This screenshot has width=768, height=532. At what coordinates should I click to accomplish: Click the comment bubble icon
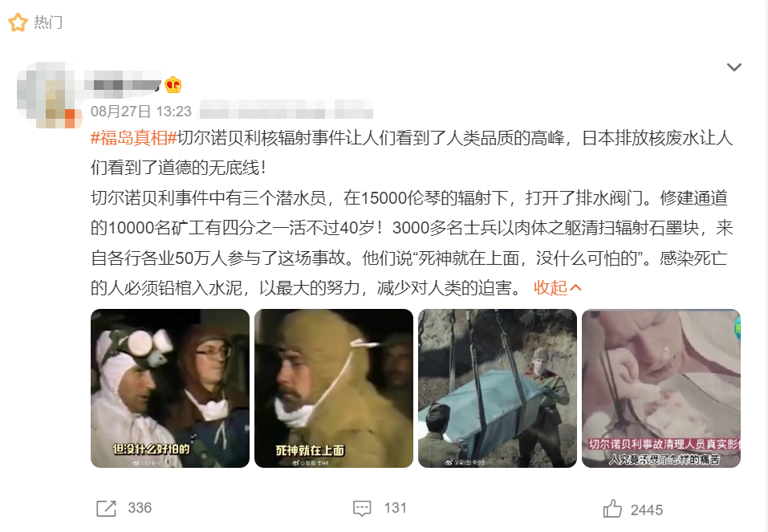click(x=362, y=509)
